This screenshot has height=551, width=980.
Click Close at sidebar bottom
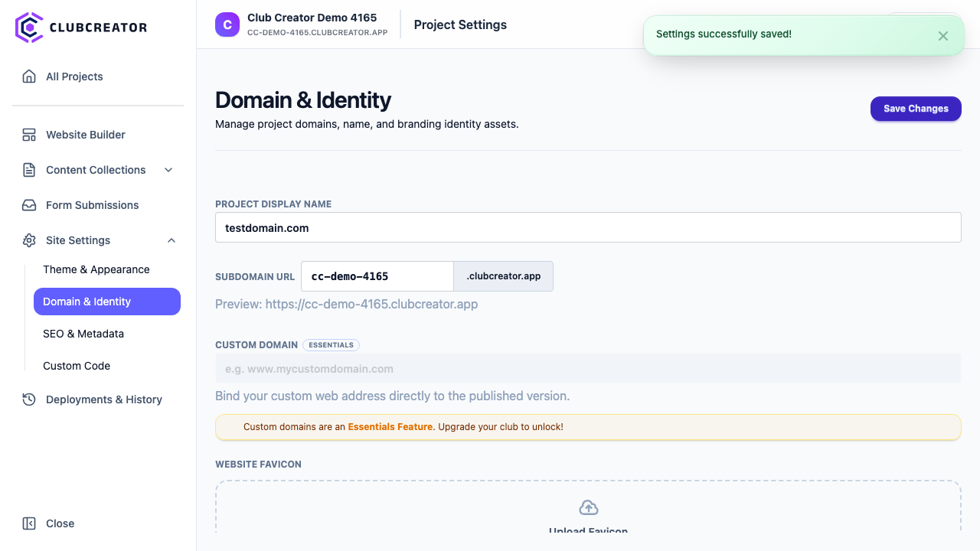[98, 523]
